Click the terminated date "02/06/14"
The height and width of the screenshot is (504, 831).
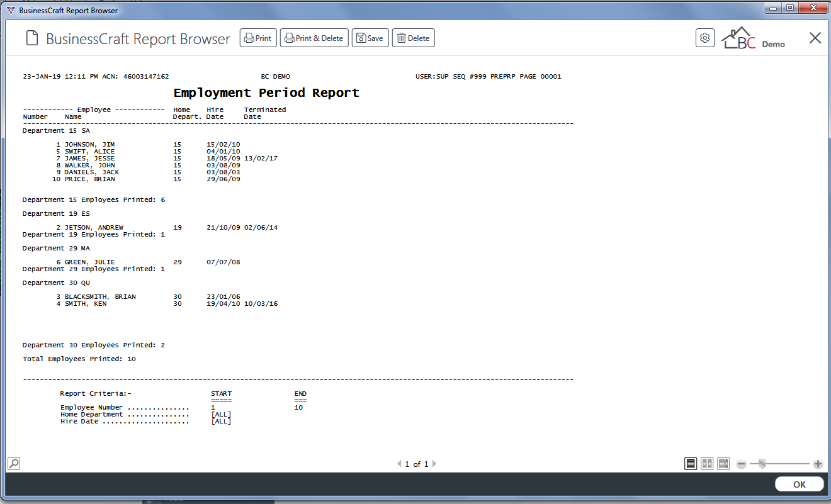(x=261, y=228)
